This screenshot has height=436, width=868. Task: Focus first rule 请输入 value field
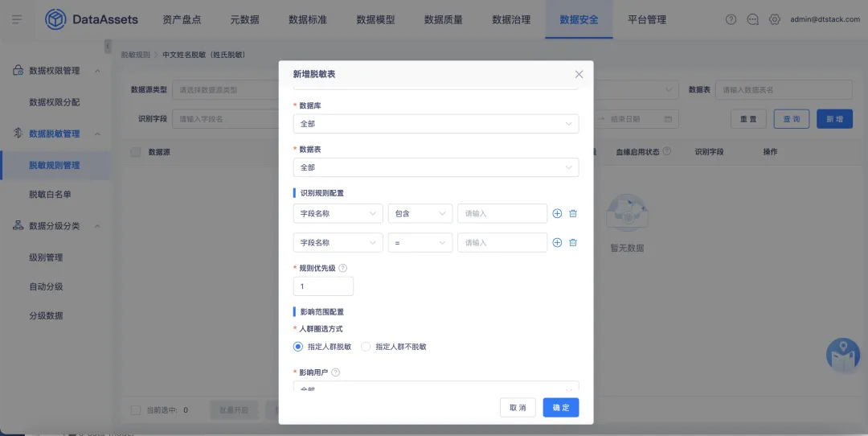[x=502, y=213]
